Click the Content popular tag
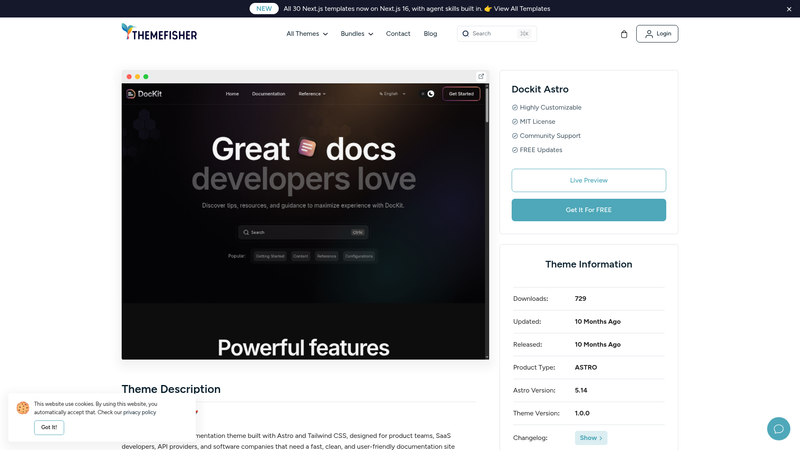 point(301,256)
